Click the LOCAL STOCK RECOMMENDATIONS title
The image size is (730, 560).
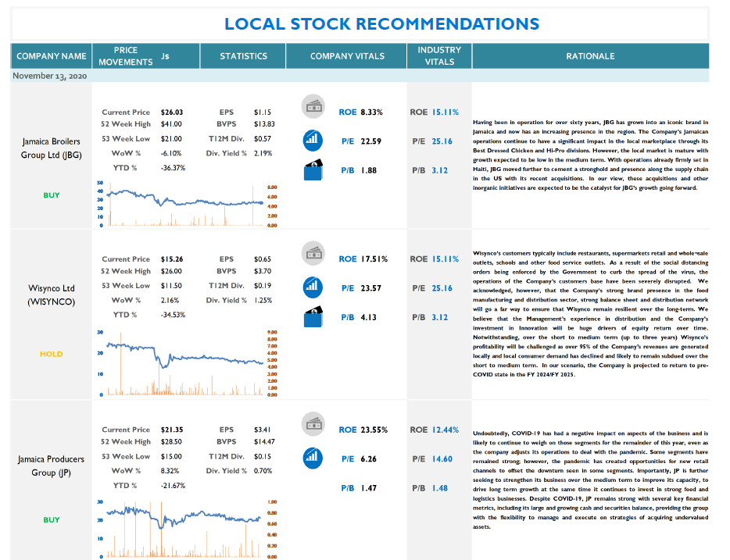(381, 23)
